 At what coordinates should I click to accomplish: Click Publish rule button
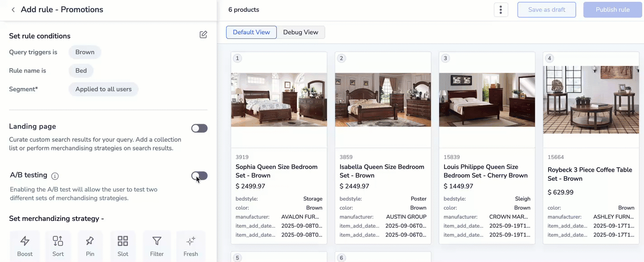(613, 9)
